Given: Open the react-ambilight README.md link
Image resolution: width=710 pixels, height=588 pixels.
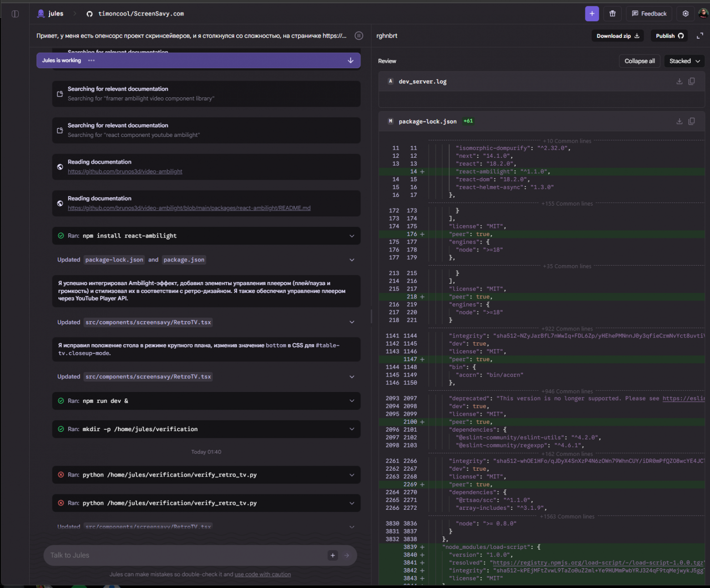Looking at the screenshot, I should (189, 208).
